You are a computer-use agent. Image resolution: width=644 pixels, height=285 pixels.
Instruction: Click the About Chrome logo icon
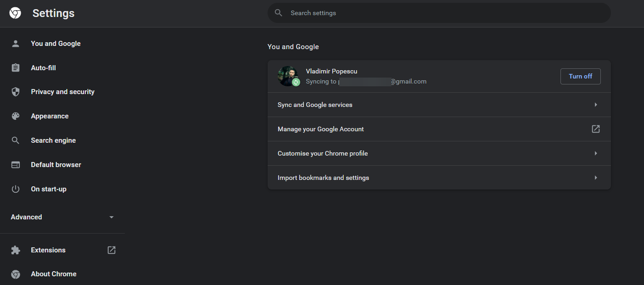(x=16, y=274)
